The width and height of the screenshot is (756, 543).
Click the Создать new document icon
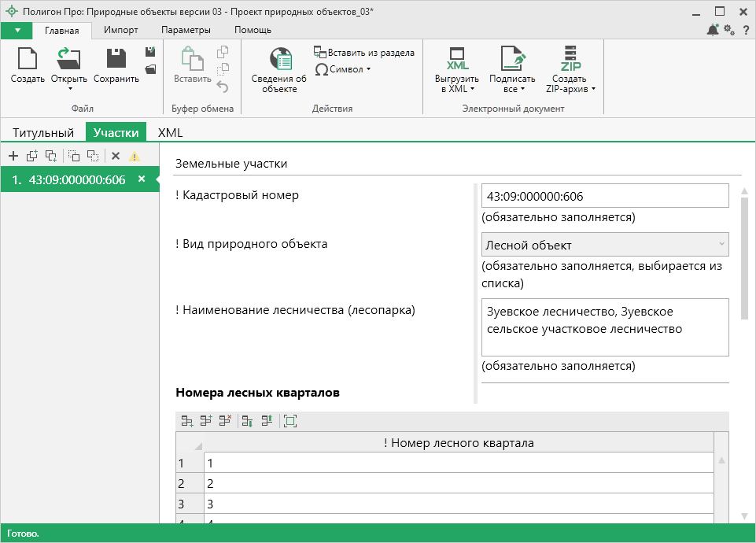pyautogui.click(x=28, y=60)
